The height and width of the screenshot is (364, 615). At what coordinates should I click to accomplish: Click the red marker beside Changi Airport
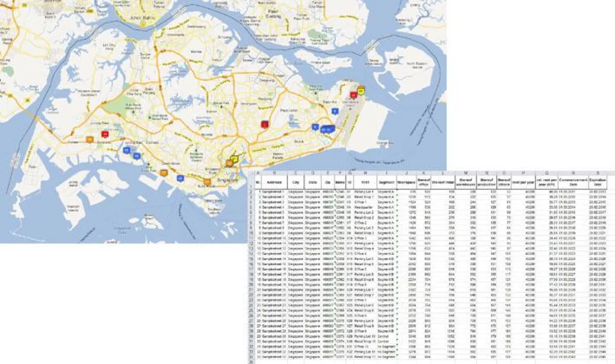[x=354, y=95]
